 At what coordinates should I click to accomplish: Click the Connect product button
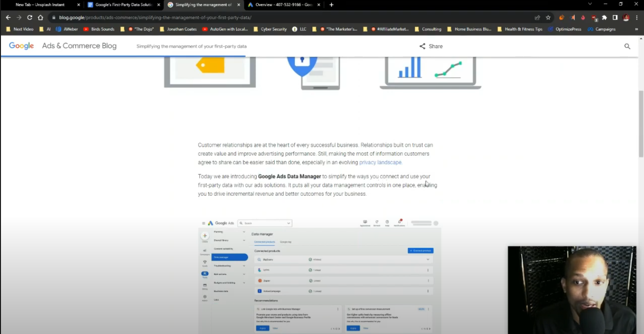tap(420, 251)
